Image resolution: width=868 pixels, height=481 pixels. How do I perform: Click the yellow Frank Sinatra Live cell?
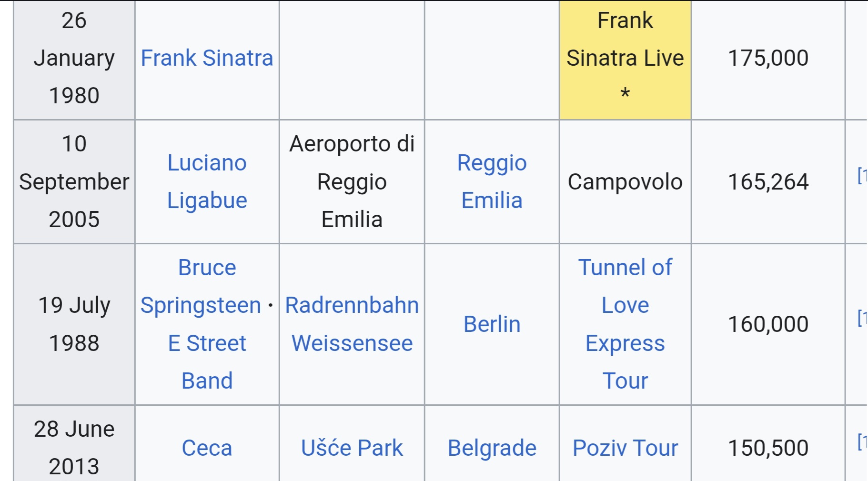coord(625,58)
